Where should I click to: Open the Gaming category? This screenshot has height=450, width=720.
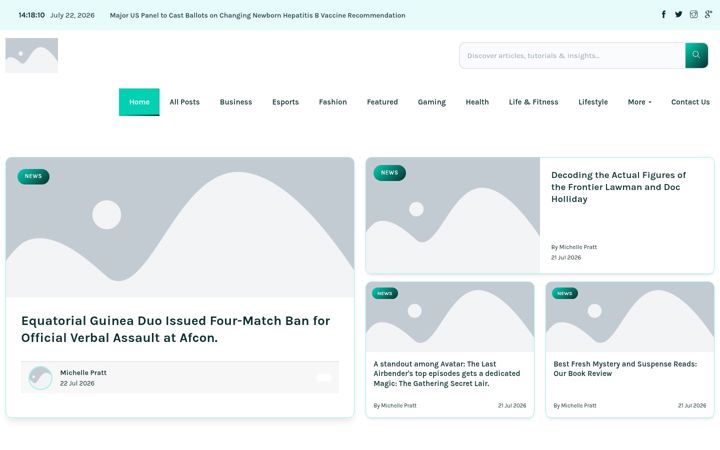(432, 102)
